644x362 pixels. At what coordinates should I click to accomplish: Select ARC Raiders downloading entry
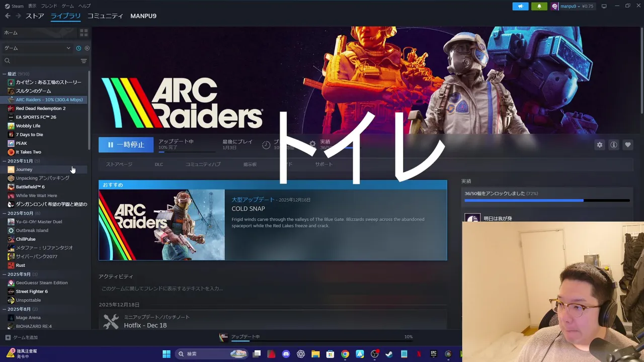point(44,100)
